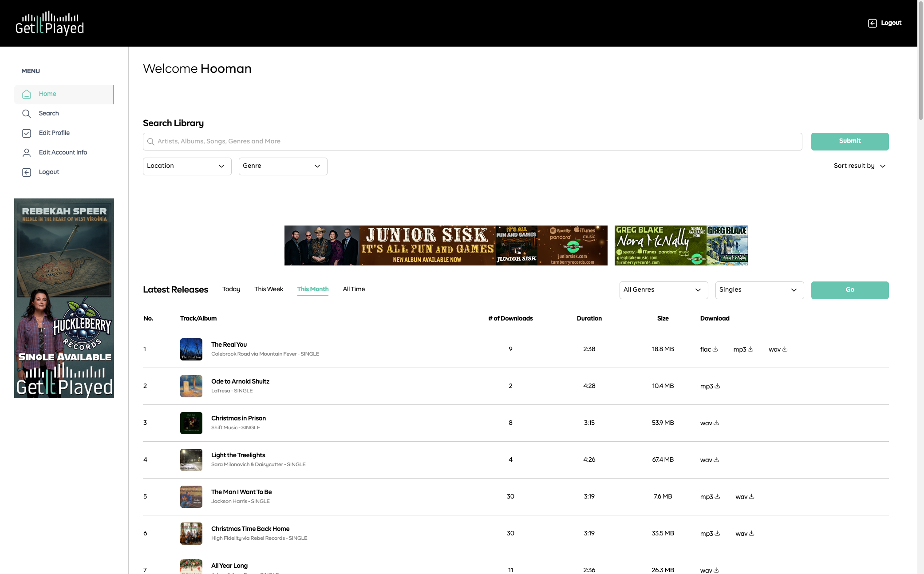Viewport: 924px width, 574px height.
Task: Download mp3 of Ode to Arnold Shultz
Action: [x=710, y=386]
